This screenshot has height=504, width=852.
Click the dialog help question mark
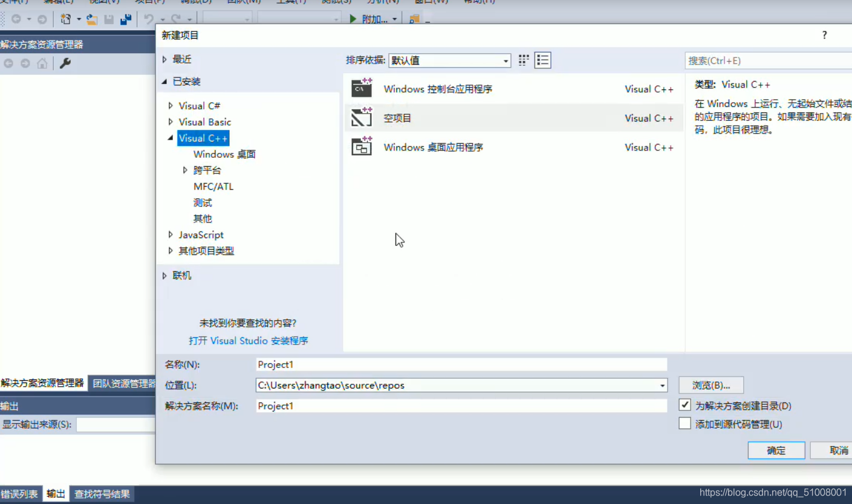click(824, 35)
